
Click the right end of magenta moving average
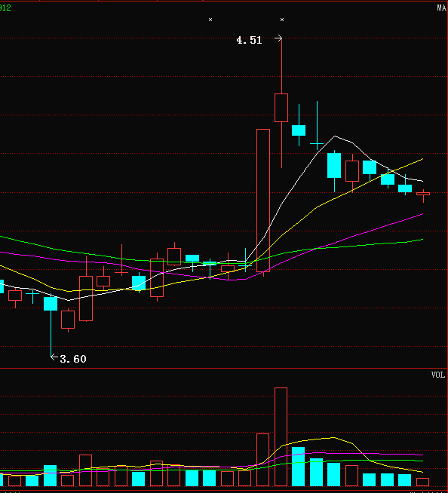coord(422,214)
